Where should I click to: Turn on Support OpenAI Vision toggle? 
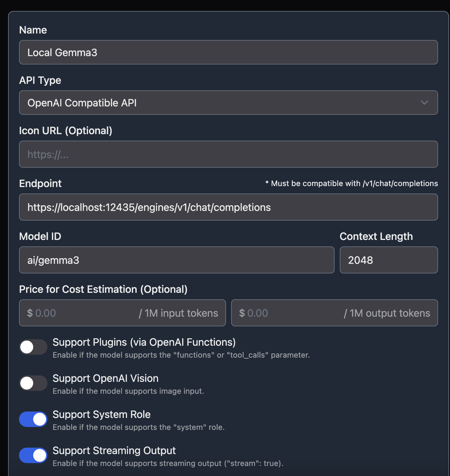(x=33, y=383)
